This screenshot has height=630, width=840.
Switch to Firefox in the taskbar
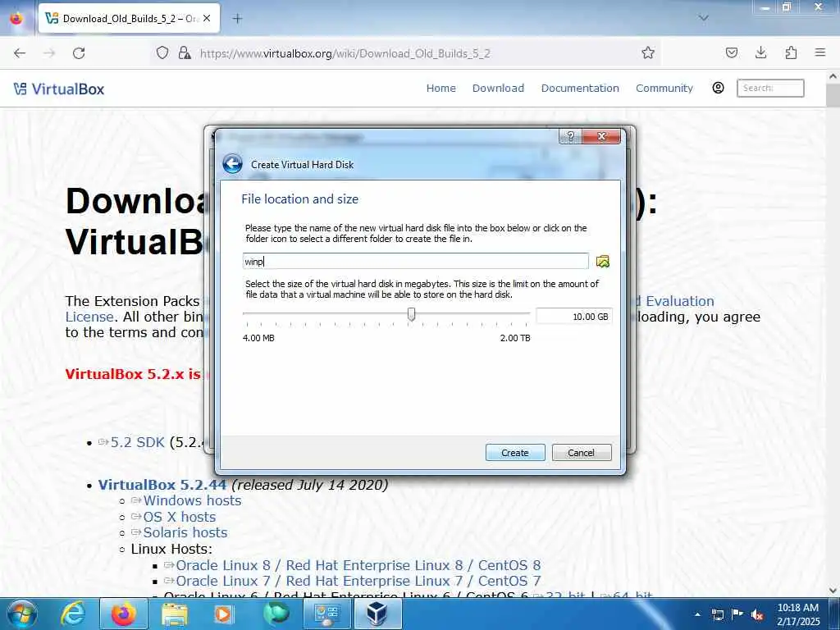(x=124, y=614)
